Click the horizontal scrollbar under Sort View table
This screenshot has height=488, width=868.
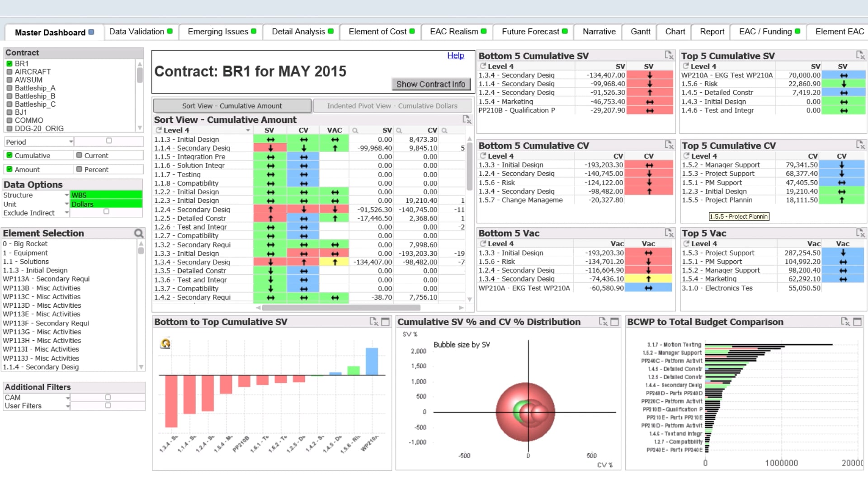(x=341, y=308)
